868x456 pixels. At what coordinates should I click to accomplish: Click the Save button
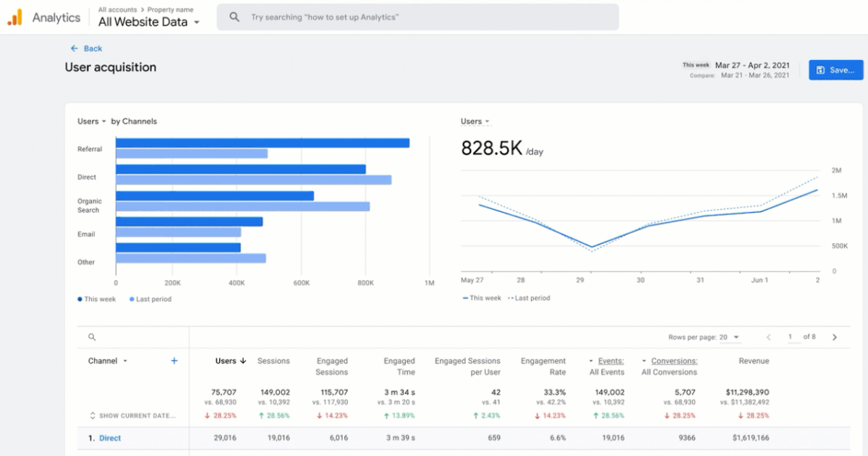pyautogui.click(x=835, y=70)
